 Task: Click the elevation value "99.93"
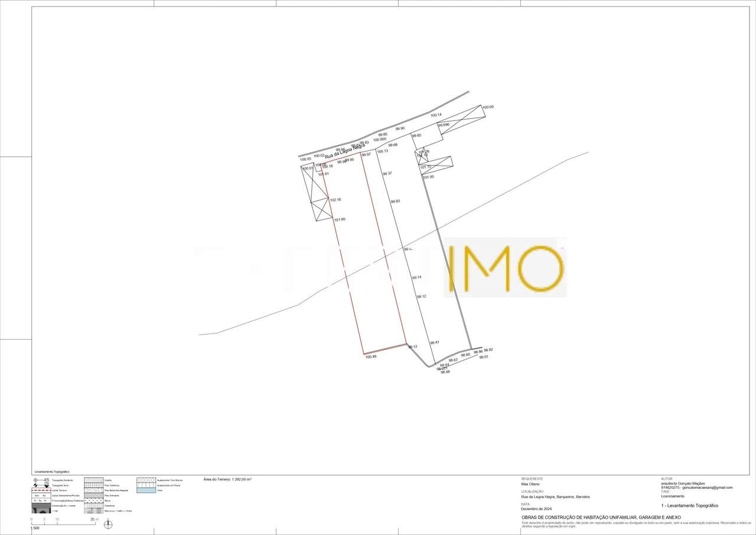395,201
